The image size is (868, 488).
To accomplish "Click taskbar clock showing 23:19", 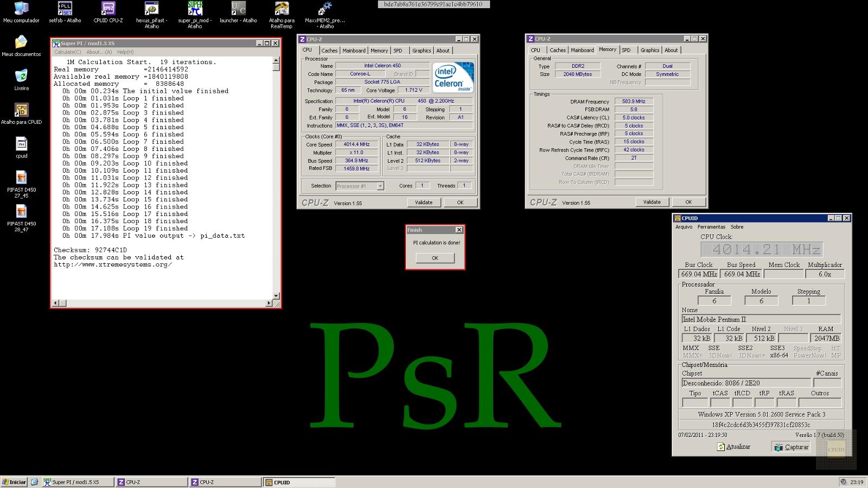I will click(857, 482).
